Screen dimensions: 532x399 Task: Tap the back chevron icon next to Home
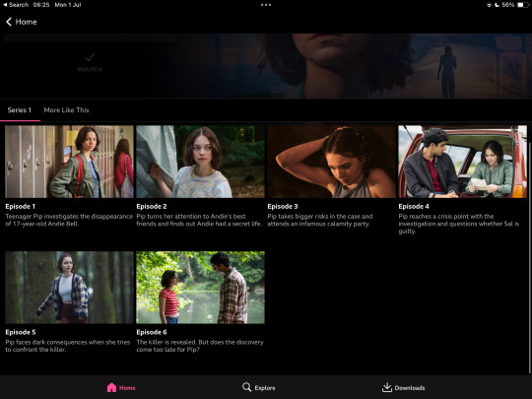pyautogui.click(x=9, y=22)
